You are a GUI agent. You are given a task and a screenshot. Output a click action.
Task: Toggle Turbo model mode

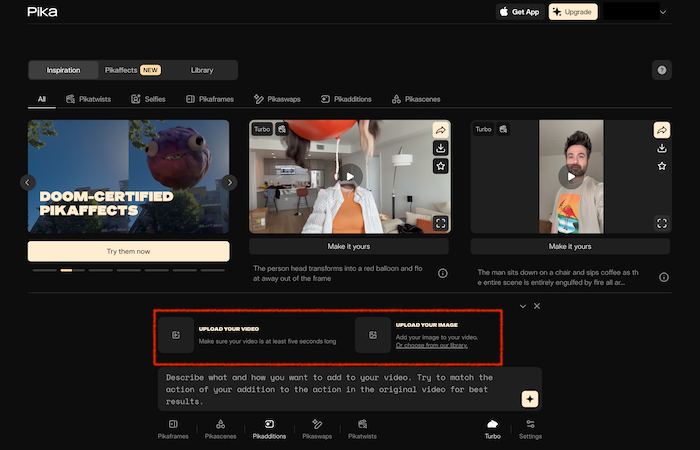(491, 429)
